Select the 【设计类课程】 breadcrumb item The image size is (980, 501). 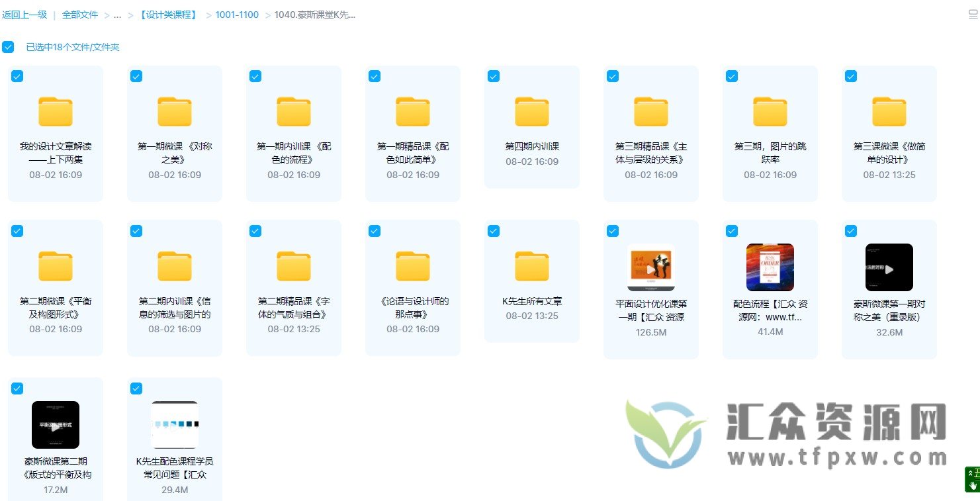pos(168,14)
